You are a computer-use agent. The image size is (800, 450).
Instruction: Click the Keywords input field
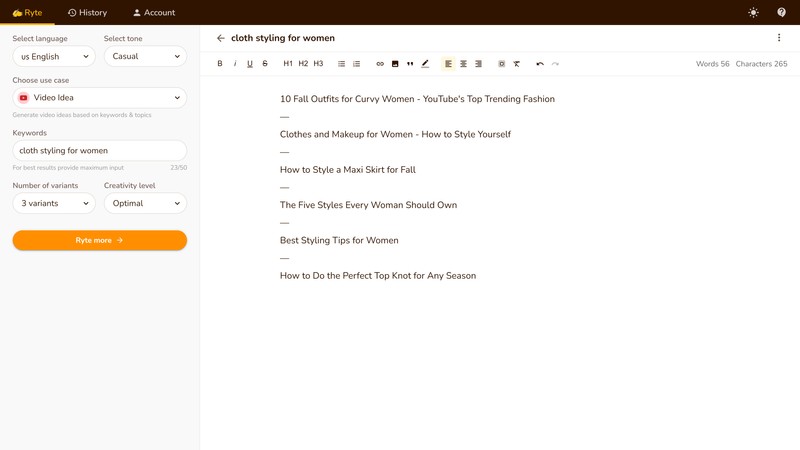click(100, 151)
